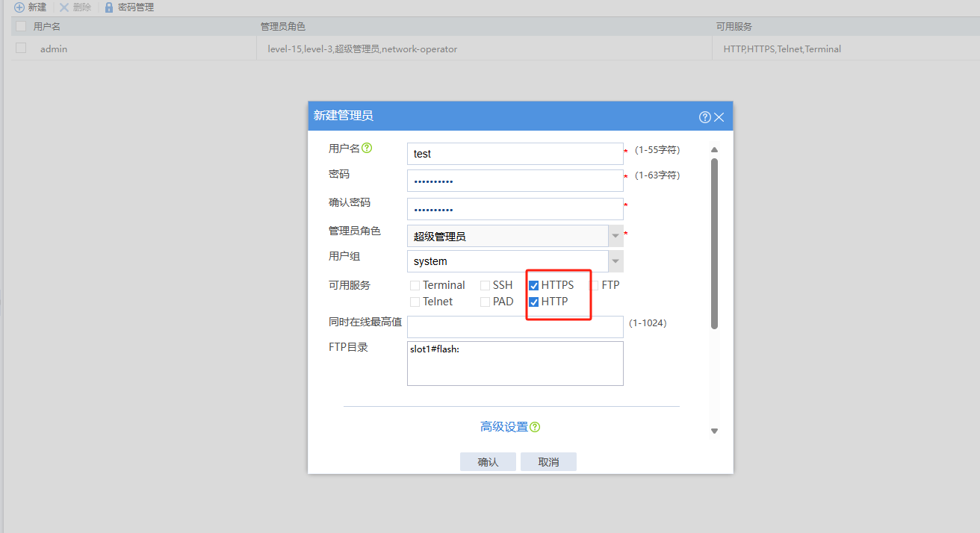Click the green help icon beside 用户名
Viewport: 980px width, 533px height.
pyautogui.click(x=367, y=148)
